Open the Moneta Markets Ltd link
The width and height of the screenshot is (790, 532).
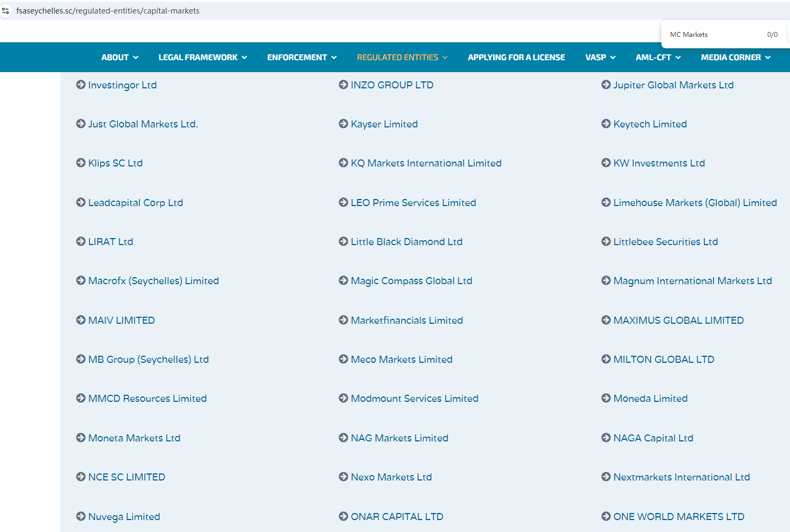pyautogui.click(x=134, y=438)
